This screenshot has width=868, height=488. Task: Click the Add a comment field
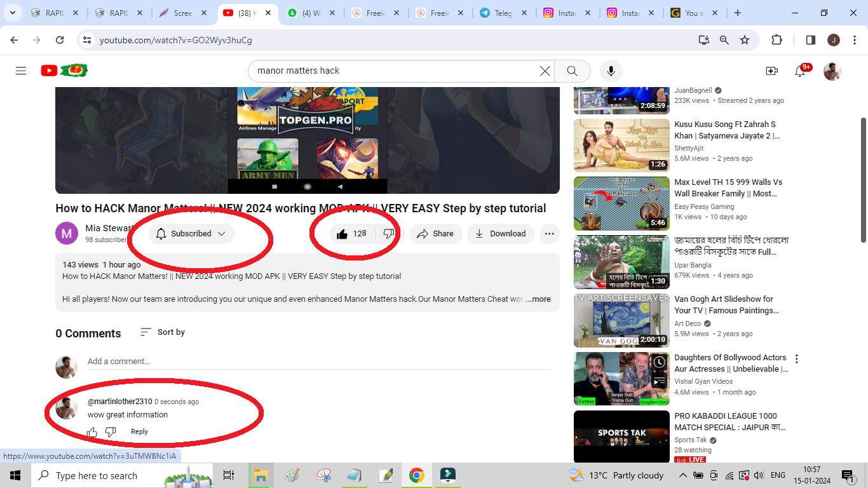point(319,362)
